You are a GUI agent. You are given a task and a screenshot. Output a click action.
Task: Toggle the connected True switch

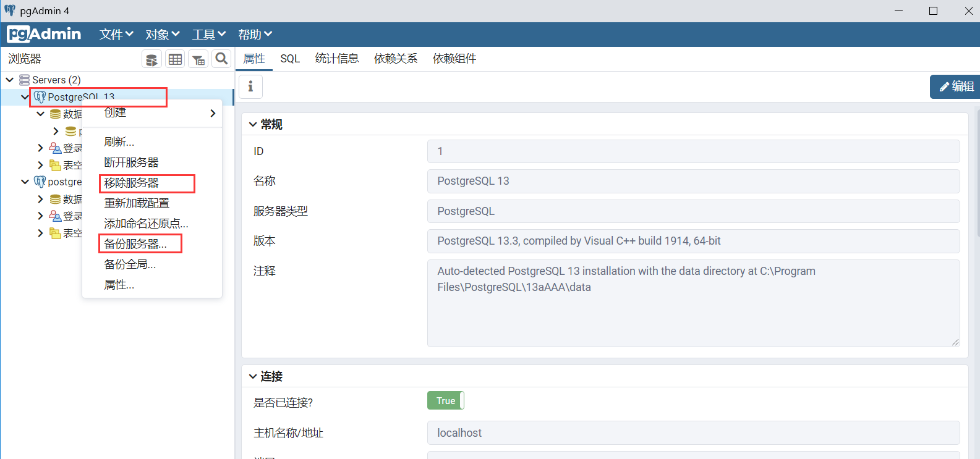click(x=446, y=401)
